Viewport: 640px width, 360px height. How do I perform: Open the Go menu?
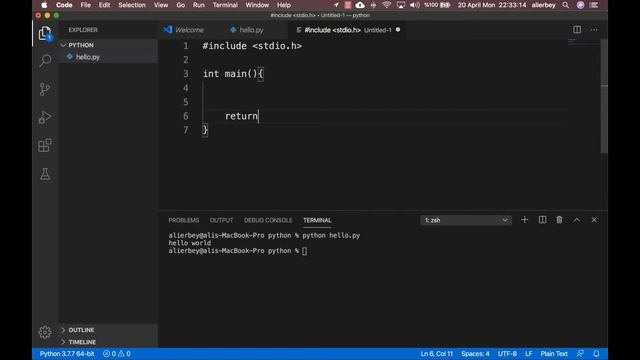click(180, 5)
